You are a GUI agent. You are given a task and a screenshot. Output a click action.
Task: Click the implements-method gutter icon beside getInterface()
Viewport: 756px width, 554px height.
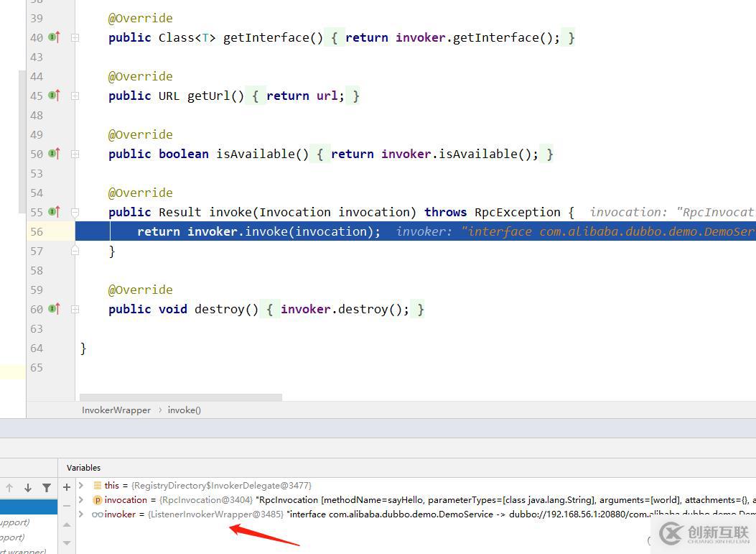coord(54,37)
